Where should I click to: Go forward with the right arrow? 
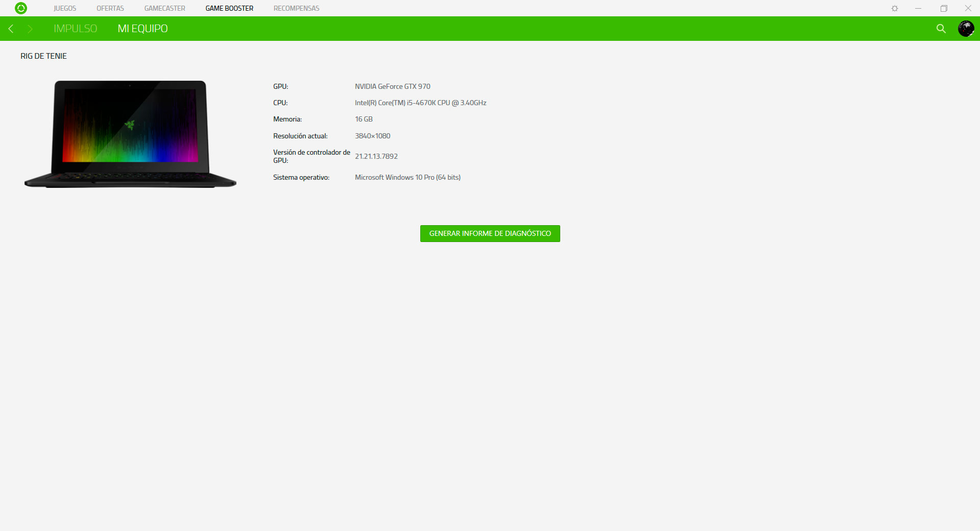click(x=30, y=29)
